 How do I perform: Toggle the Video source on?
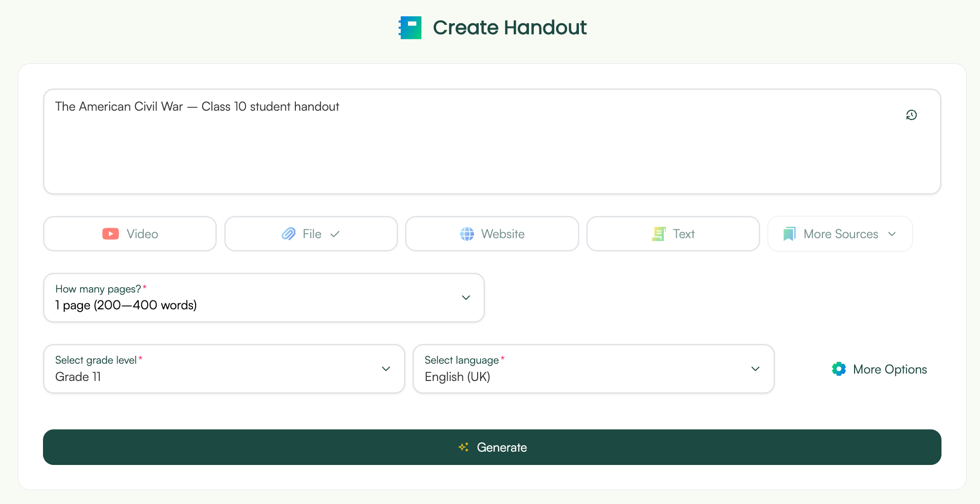(129, 234)
